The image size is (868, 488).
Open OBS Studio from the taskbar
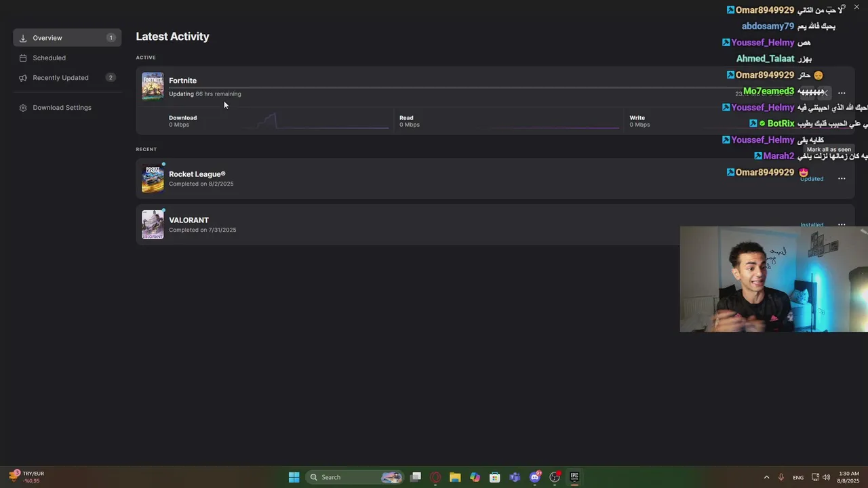coord(555,477)
